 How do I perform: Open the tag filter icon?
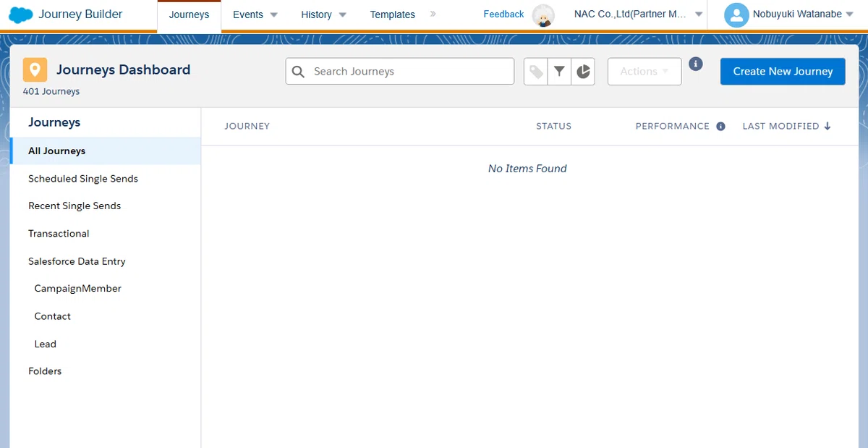(536, 72)
